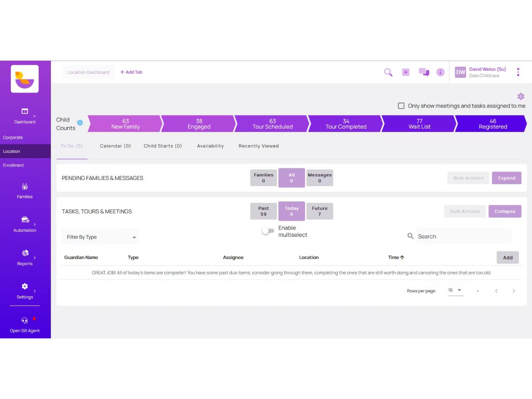Click the Assignee column header

[233, 258]
